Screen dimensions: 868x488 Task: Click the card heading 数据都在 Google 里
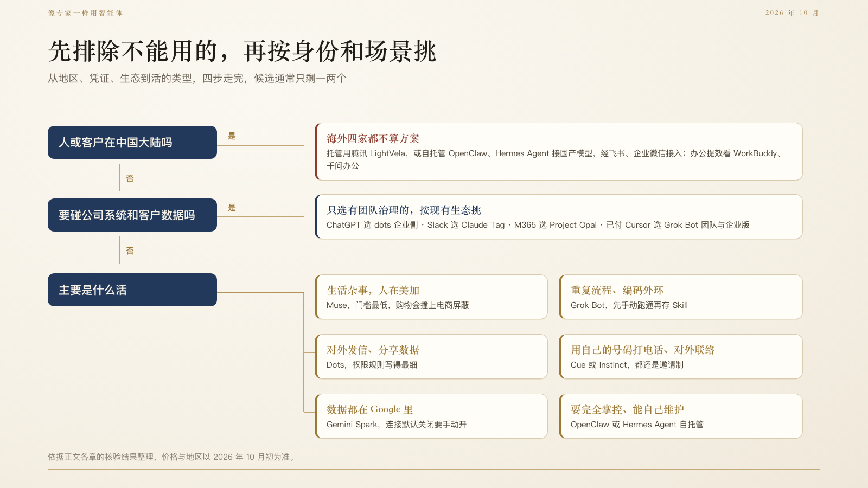pyautogui.click(x=370, y=410)
